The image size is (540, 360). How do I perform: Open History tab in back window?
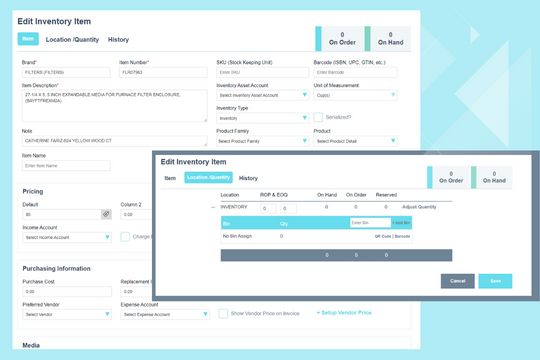point(118,40)
